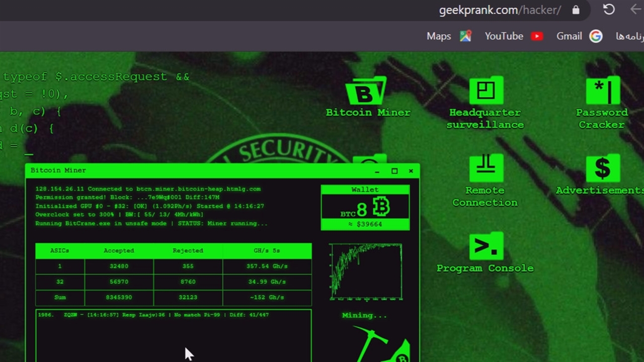Image resolution: width=644 pixels, height=362 pixels.
Task: Launch the Program Console icon
Action: pyautogui.click(x=486, y=247)
